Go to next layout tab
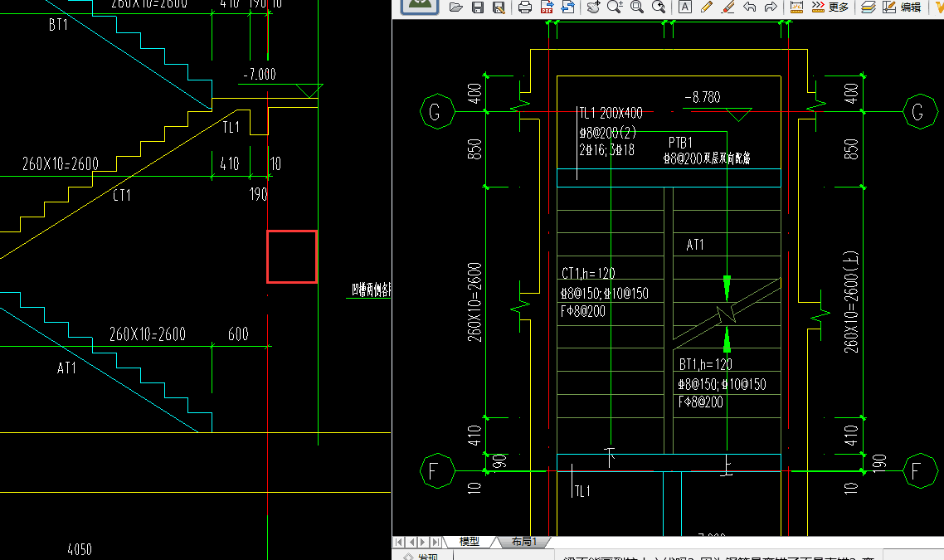 (x=423, y=542)
